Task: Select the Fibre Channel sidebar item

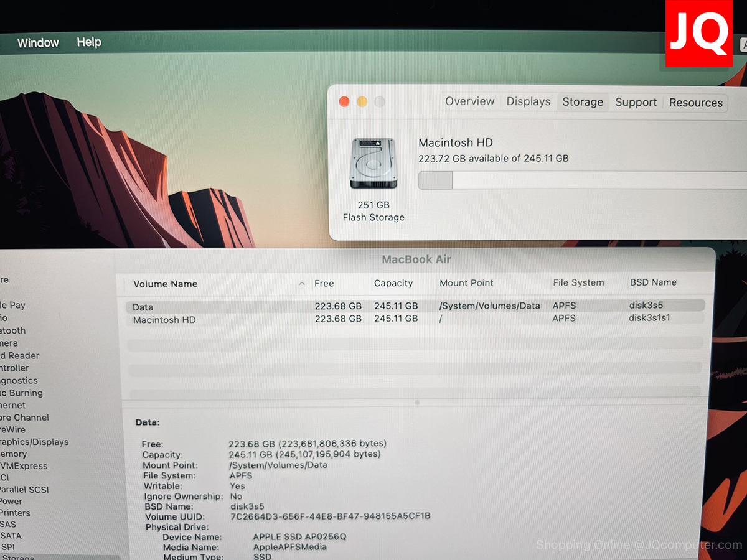Action: click(24, 418)
